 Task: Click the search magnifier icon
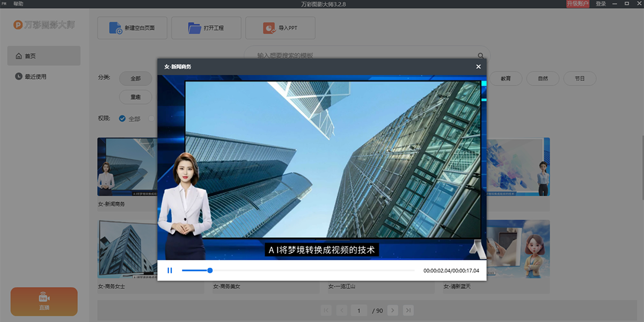481,55
